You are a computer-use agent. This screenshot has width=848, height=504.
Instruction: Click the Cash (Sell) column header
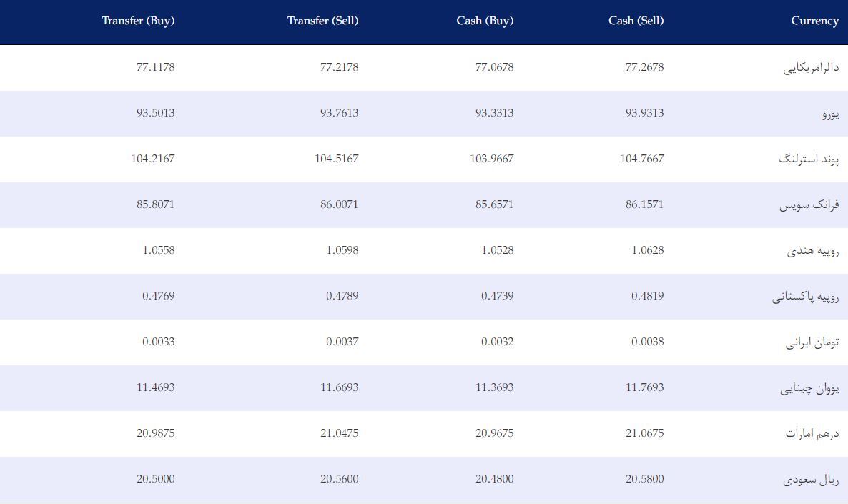click(x=636, y=21)
